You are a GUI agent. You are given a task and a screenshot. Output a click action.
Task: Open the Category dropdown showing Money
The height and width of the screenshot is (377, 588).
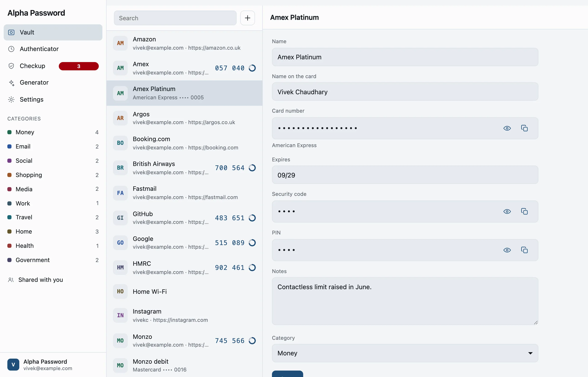pyautogui.click(x=405, y=353)
